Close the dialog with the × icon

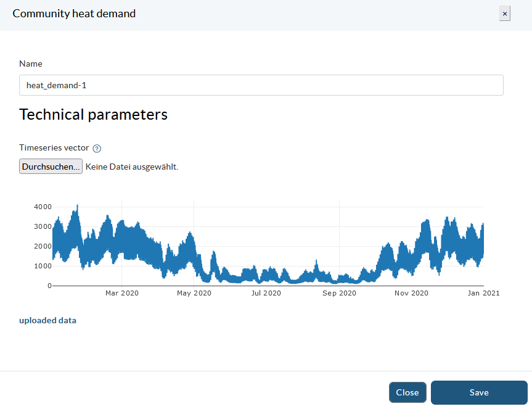(x=504, y=14)
